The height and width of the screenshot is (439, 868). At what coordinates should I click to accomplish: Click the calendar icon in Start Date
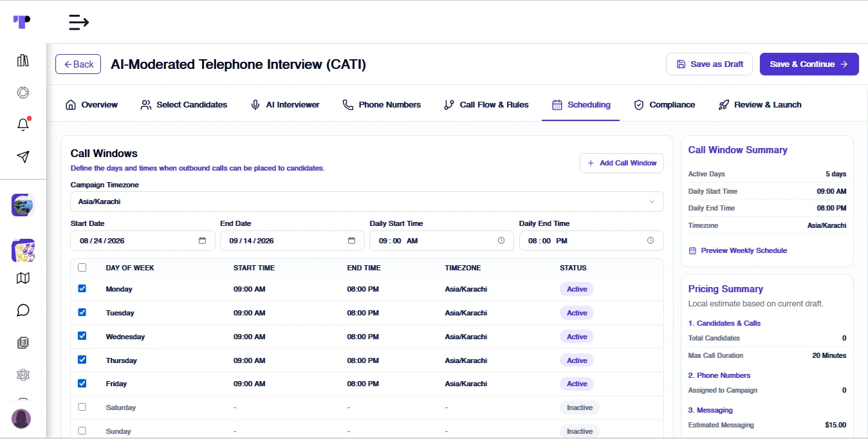pos(202,241)
